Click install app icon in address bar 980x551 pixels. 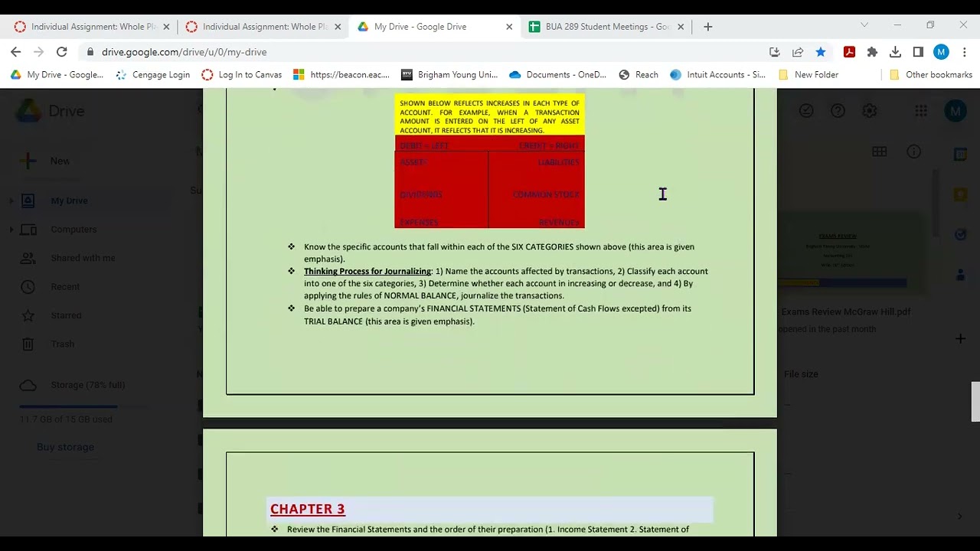[775, 52]
